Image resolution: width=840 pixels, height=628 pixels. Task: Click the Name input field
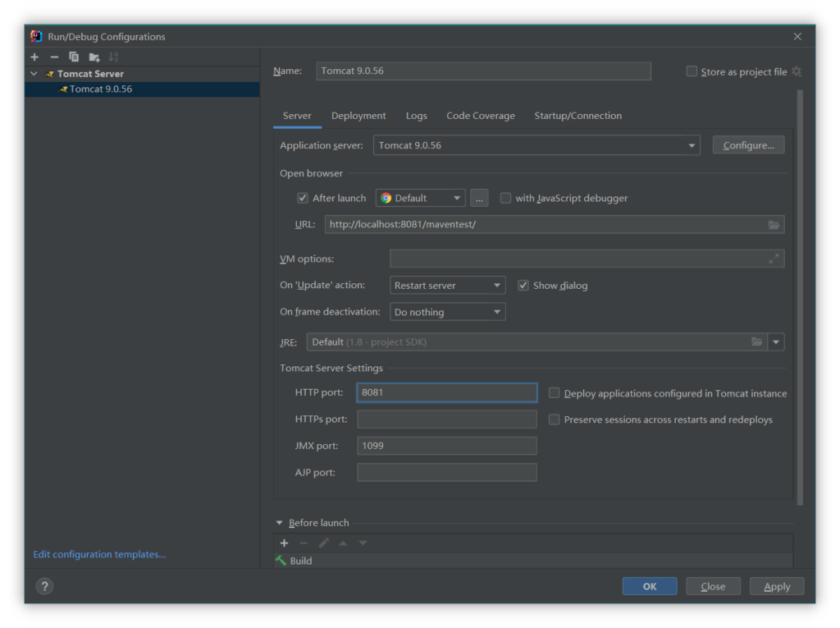pyautogui.click(x=483, y=71)
